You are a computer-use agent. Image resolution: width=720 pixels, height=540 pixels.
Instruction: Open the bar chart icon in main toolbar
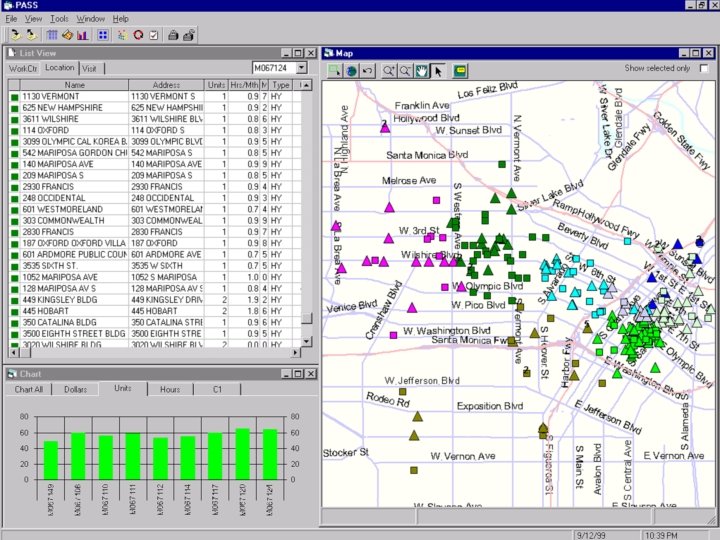click(x=83, y=35)
